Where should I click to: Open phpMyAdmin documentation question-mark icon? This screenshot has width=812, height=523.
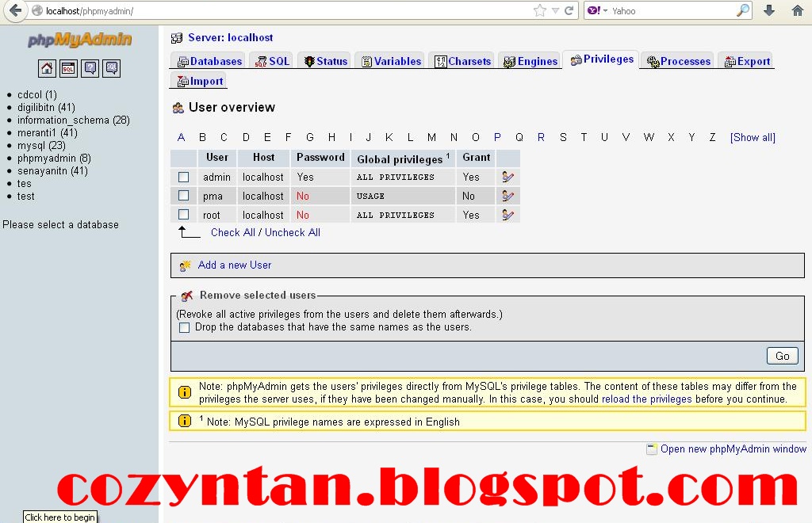pyautogui.click(x=90, y=68)
